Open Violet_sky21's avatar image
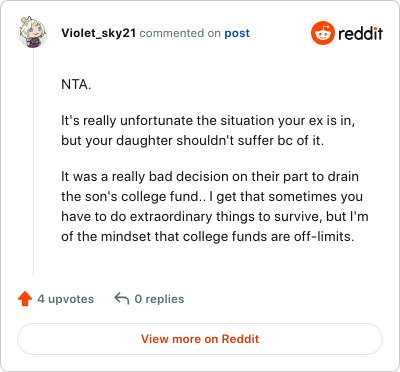The image size is (400, 372). 33,32
